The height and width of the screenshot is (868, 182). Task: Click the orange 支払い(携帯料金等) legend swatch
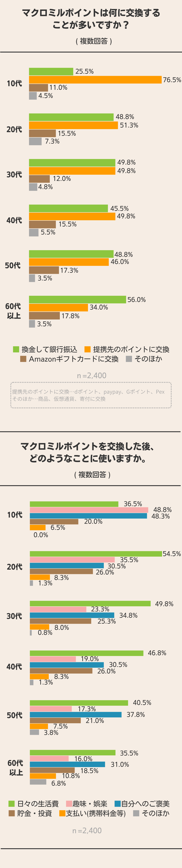click(x=62, y=813)
